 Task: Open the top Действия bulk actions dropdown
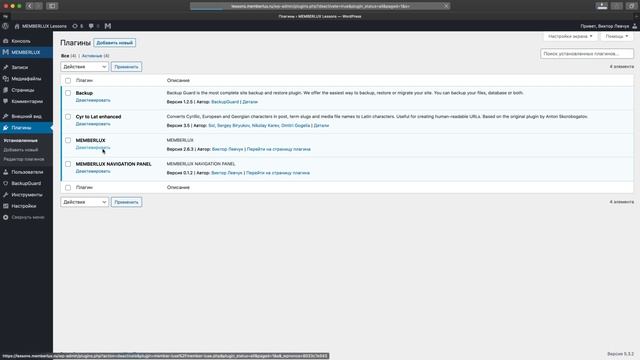(x=84, y=67)
